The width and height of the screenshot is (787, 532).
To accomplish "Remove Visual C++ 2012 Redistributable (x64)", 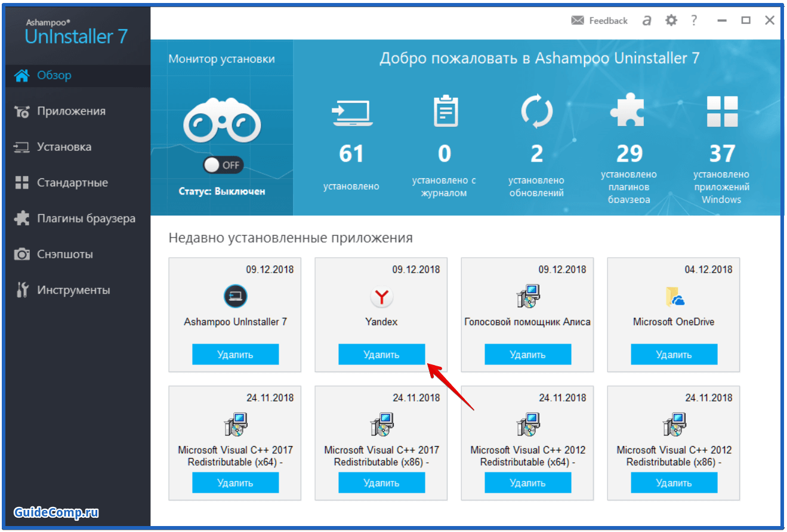I will point(527,482).
